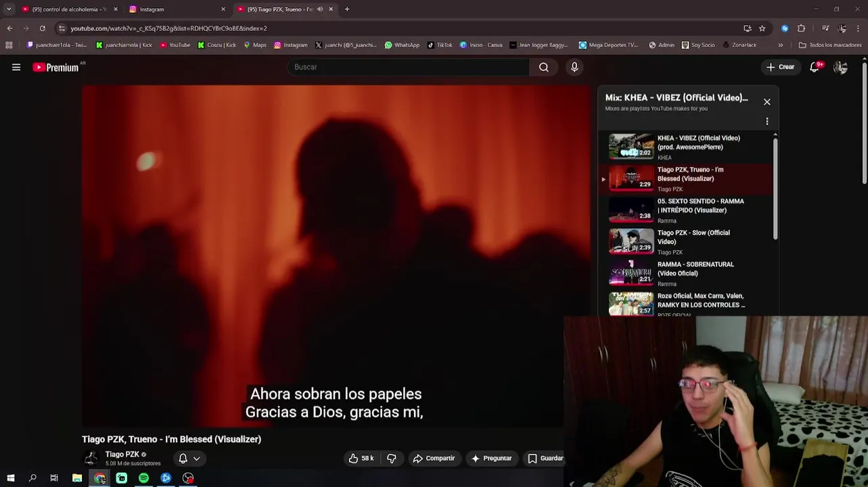Open Windows Start menu

(x=11, y=478)
